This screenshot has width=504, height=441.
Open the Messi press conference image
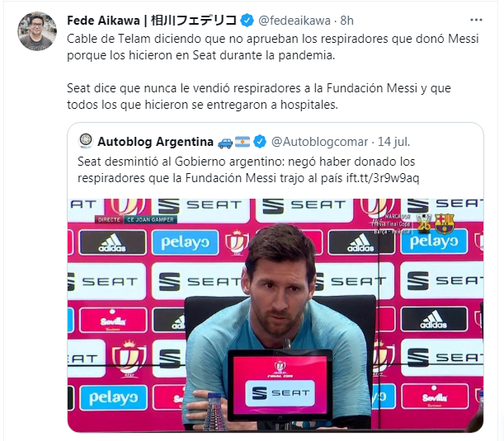point(276,315)
